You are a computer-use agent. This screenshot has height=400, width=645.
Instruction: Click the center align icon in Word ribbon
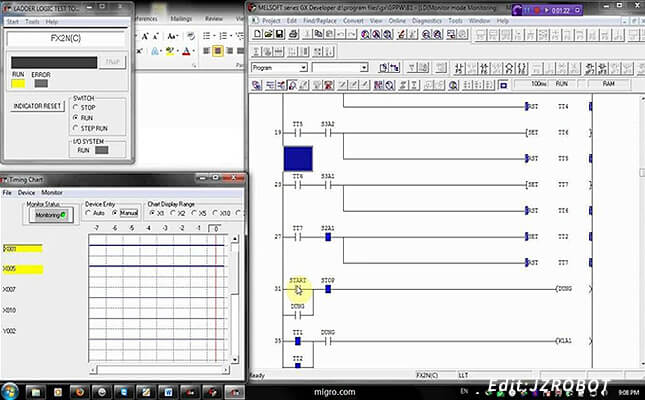click(x=217, y=51)
